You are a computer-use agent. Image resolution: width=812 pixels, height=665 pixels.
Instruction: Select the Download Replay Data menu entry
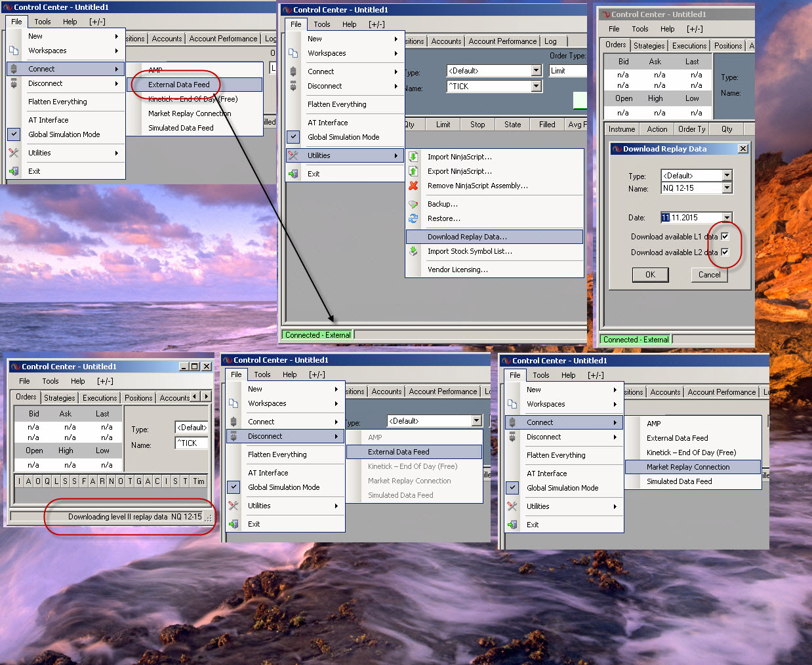[x=467, y=237]
